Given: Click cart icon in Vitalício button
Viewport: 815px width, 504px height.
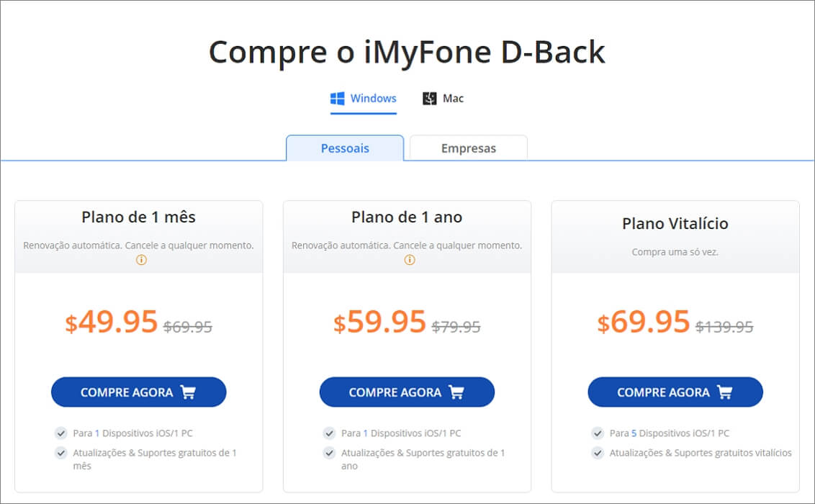Looking at the screenshot, I should (x=724, y=392).
